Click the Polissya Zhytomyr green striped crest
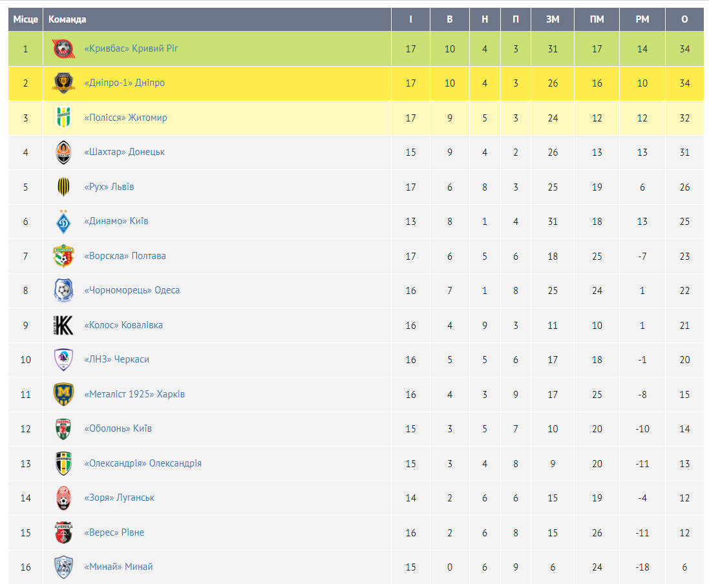The width and height of the screenshot is (709, 588). tap(63, 118)
